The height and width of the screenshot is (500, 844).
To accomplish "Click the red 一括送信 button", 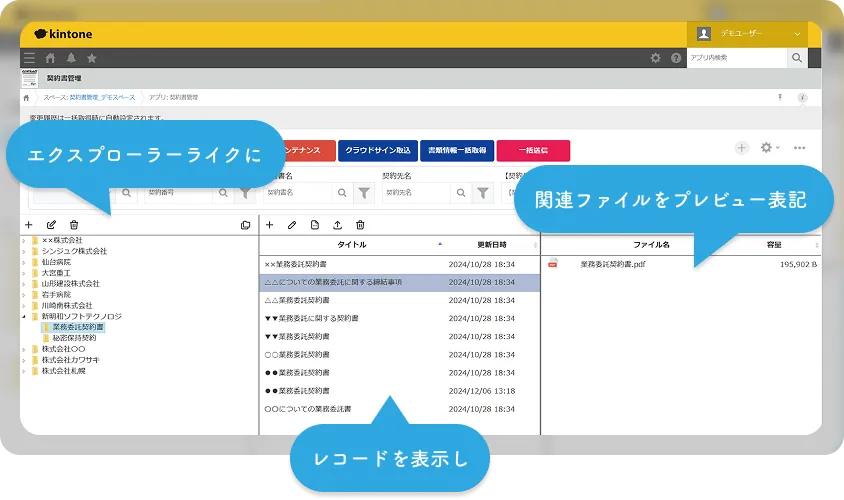I will [533, 150].
